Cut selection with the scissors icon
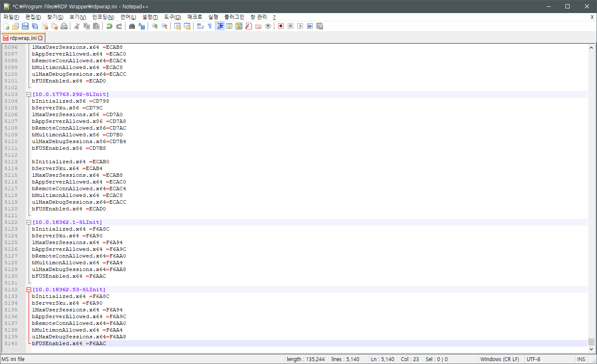Image resolution: width=597 pixels, height=364 pixels. click(77, 26)
